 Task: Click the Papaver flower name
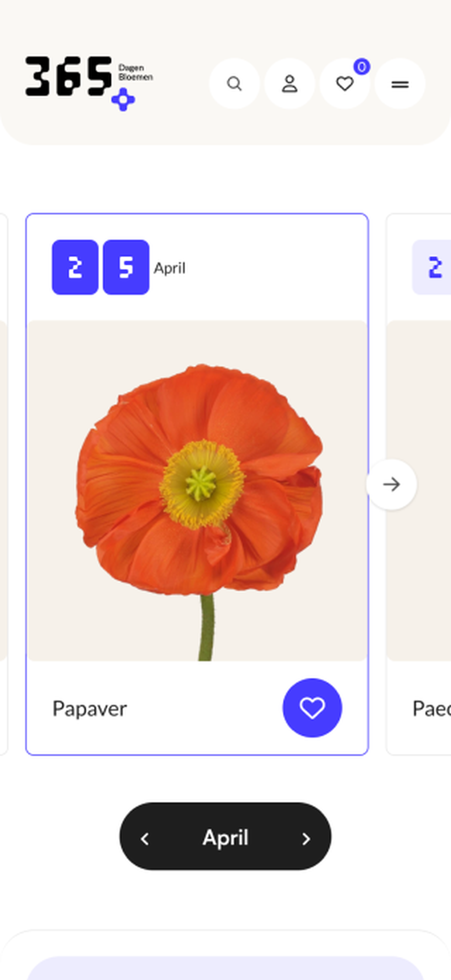[90, 709]
